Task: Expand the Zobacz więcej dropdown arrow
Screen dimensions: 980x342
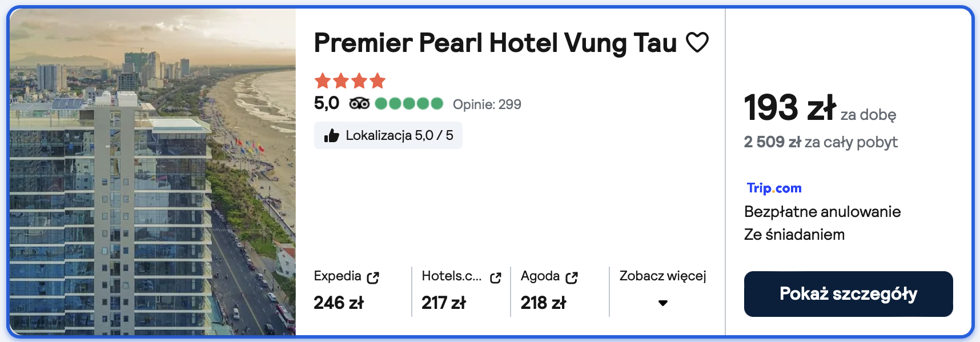Action: tap(662, 303)
